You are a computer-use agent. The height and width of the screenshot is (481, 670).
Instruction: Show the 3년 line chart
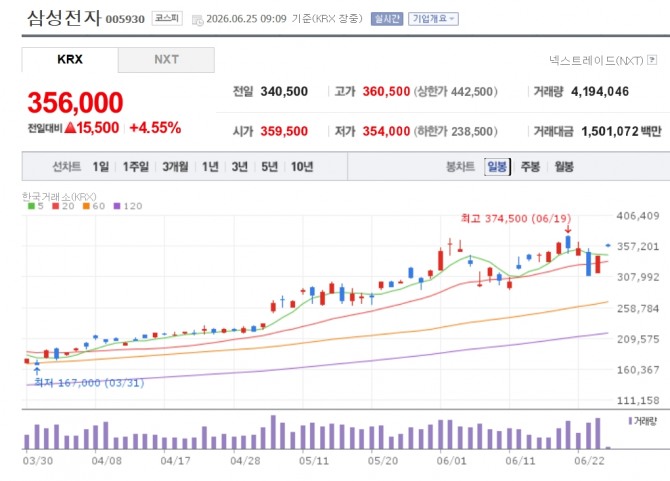pyautogui.click(x=240, y=167)
